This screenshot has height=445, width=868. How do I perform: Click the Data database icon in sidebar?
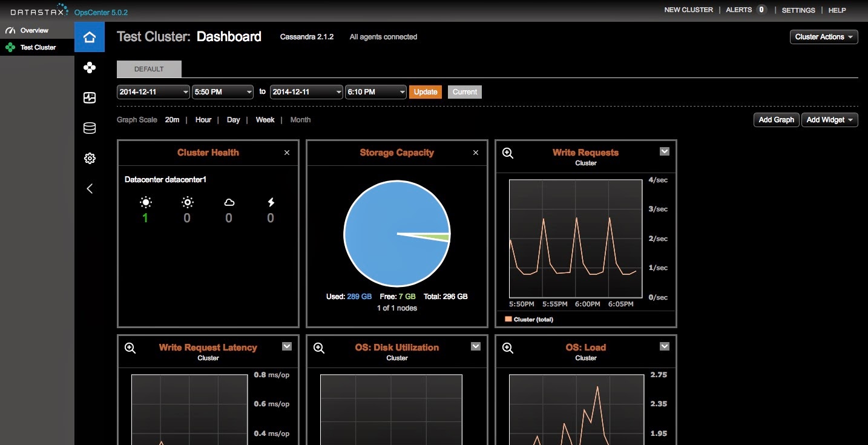pyautogui.click(x=89, y=128)
